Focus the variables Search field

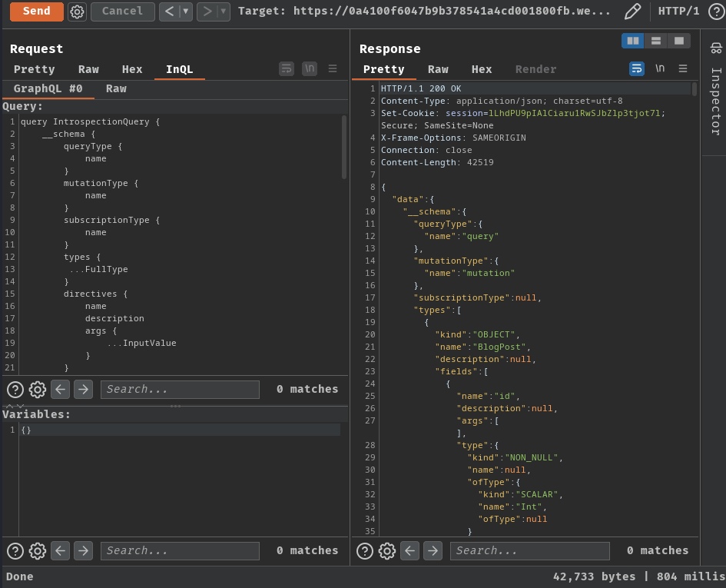coord(180,551)
